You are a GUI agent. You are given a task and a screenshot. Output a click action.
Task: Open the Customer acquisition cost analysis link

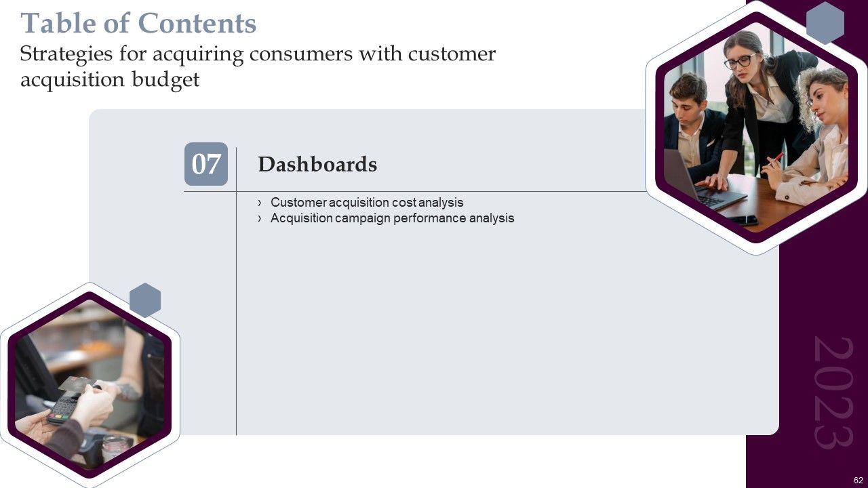367,202
